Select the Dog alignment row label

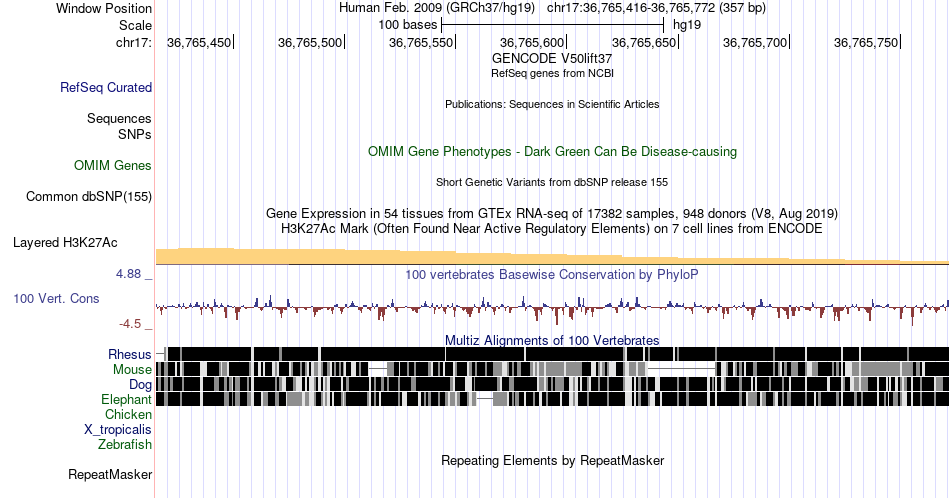(140, 385)
